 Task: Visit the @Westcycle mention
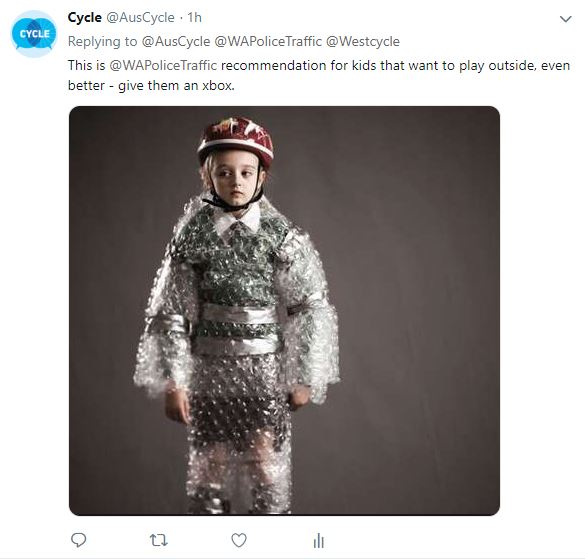pyautogui.click(x=363, y=41)
